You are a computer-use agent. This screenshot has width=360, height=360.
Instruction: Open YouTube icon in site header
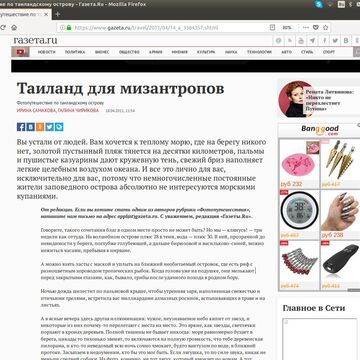coord(301,41)
